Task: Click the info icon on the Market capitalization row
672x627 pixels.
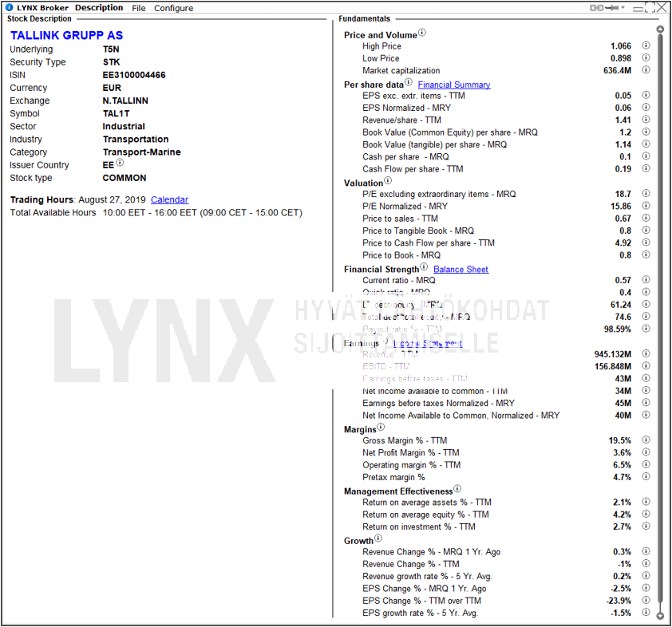Action: coord(646,70)
